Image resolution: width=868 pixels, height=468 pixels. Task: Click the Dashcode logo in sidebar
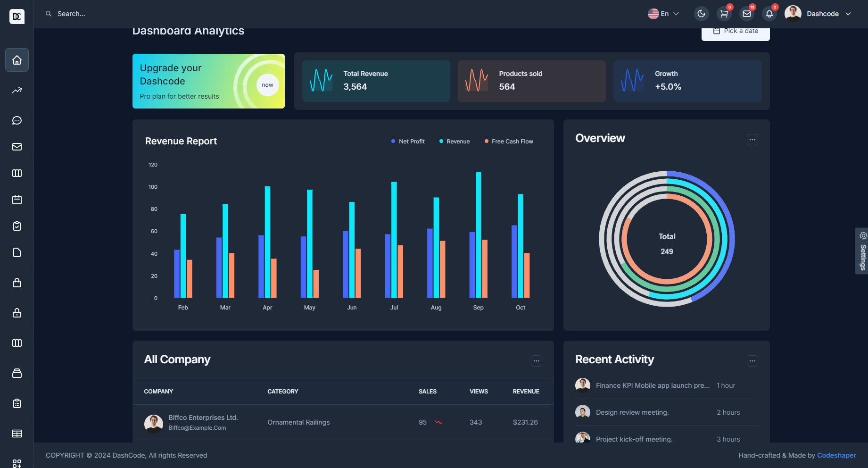[x=17, y=17]
